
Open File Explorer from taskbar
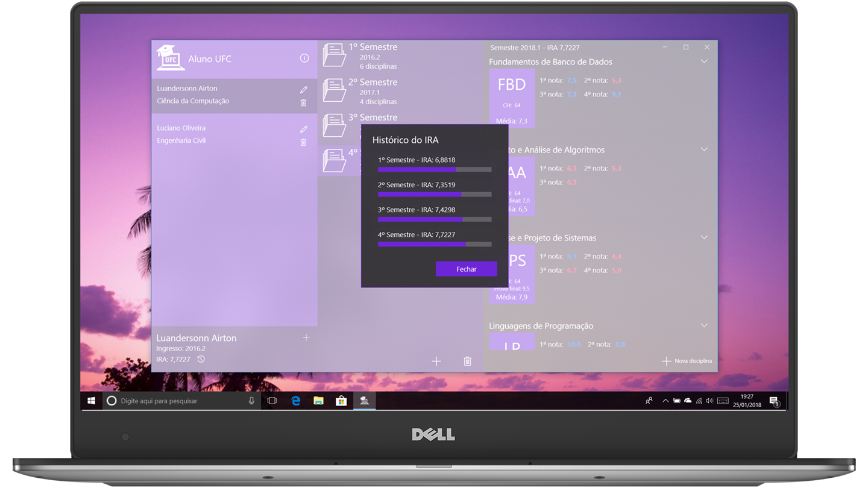318,401
